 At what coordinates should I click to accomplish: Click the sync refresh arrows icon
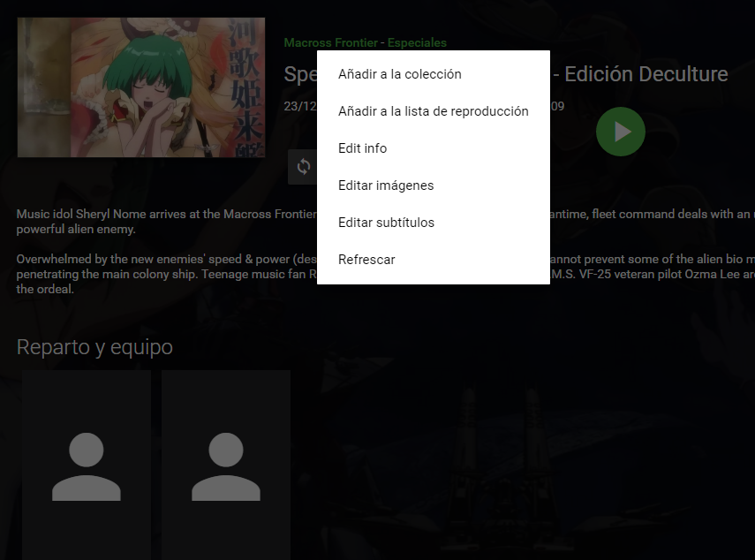click(x=304, y=167)
